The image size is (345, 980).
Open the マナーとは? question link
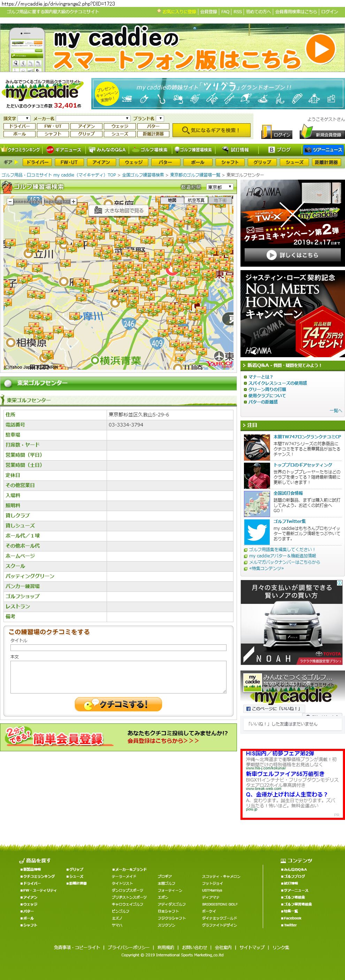(260, 377)
